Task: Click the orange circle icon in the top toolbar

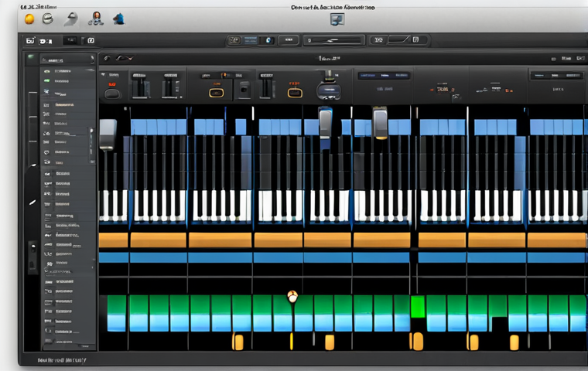Action: pos(29,19)
